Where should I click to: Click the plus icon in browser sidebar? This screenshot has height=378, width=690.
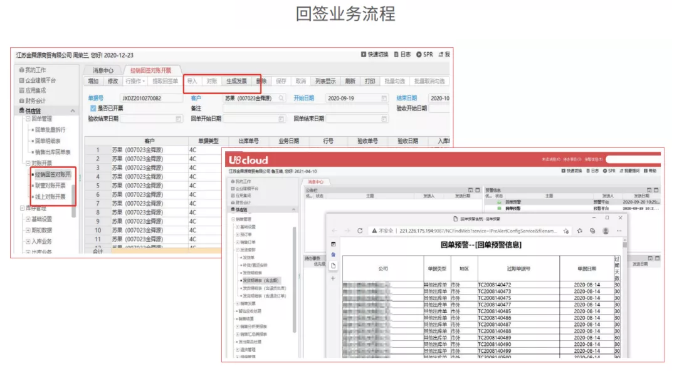[333, 278]
